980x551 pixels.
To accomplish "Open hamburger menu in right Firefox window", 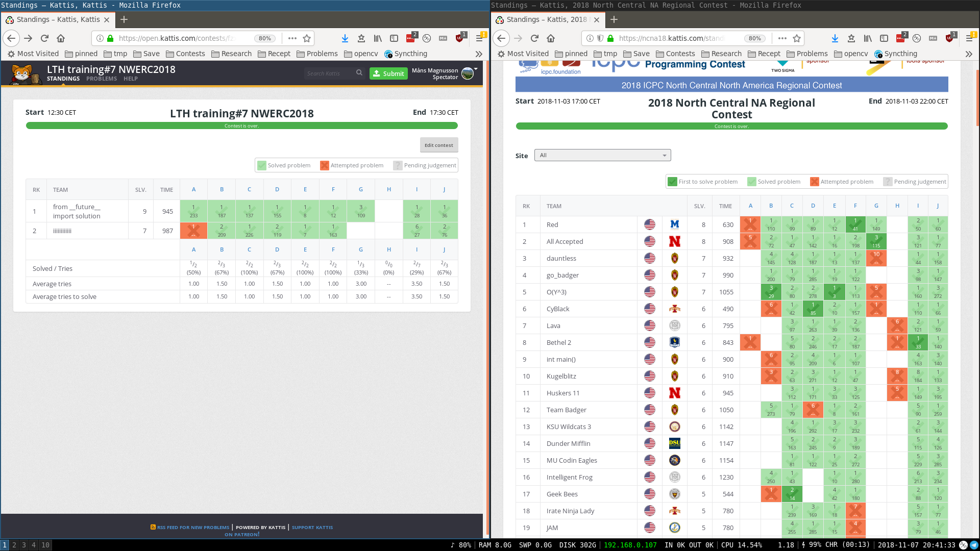I will point(970,38).
